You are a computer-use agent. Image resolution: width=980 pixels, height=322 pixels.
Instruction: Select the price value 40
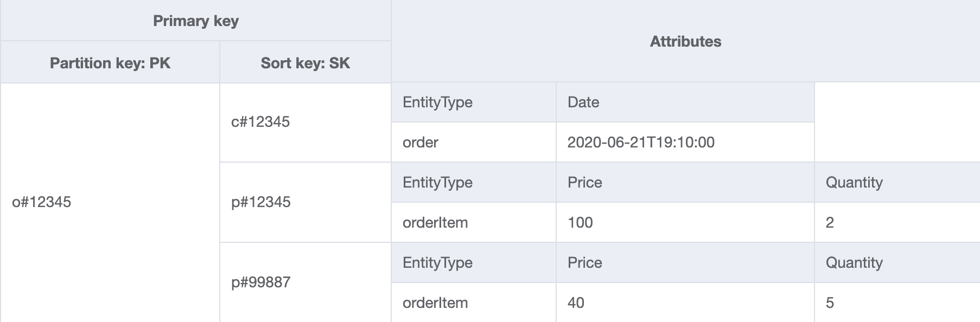[x=685, y=302]
